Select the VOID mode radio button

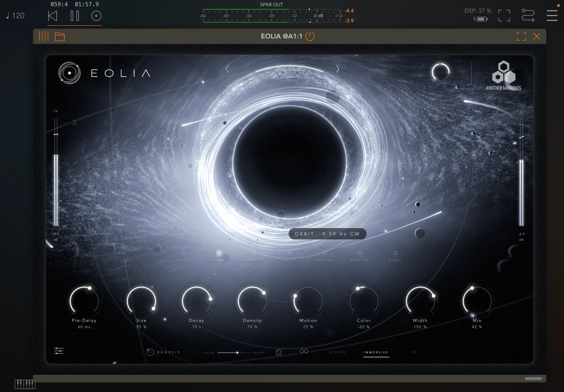click(219, 253)
